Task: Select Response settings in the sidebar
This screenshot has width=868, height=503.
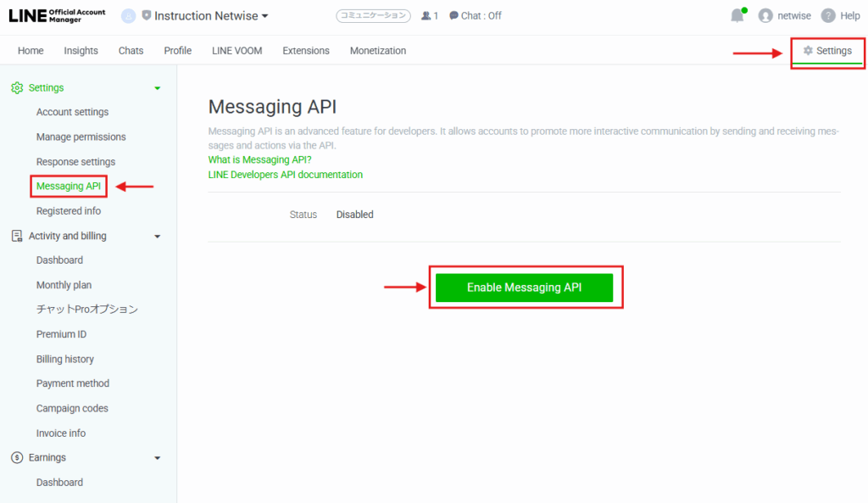Action: click(x=75, y=162)
